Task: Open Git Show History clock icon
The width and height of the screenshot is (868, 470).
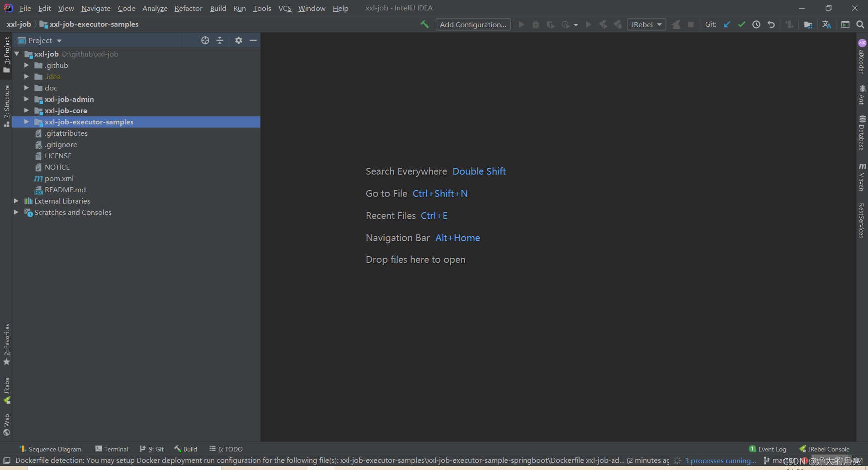Action: tap(756, 24)
